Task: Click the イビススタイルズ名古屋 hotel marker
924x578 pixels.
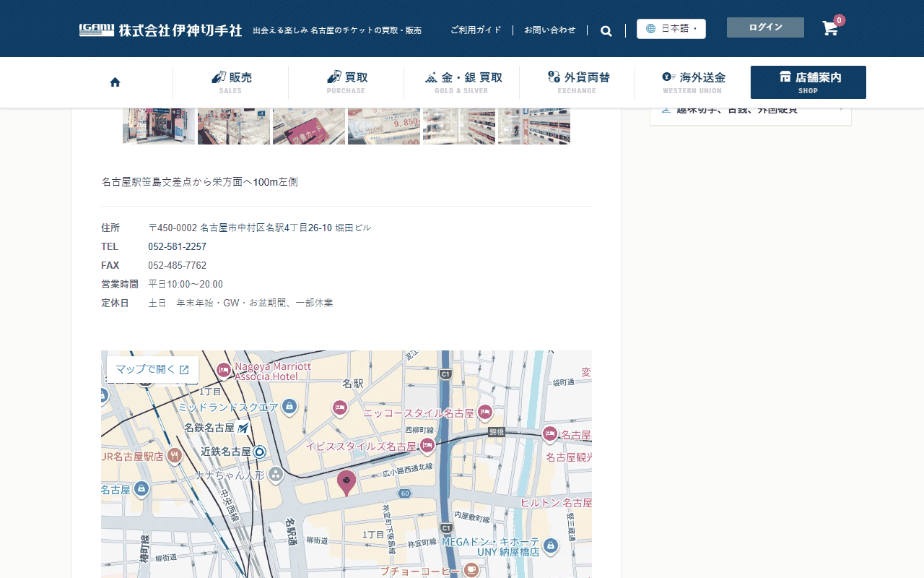Action: [x=427, y=445]
